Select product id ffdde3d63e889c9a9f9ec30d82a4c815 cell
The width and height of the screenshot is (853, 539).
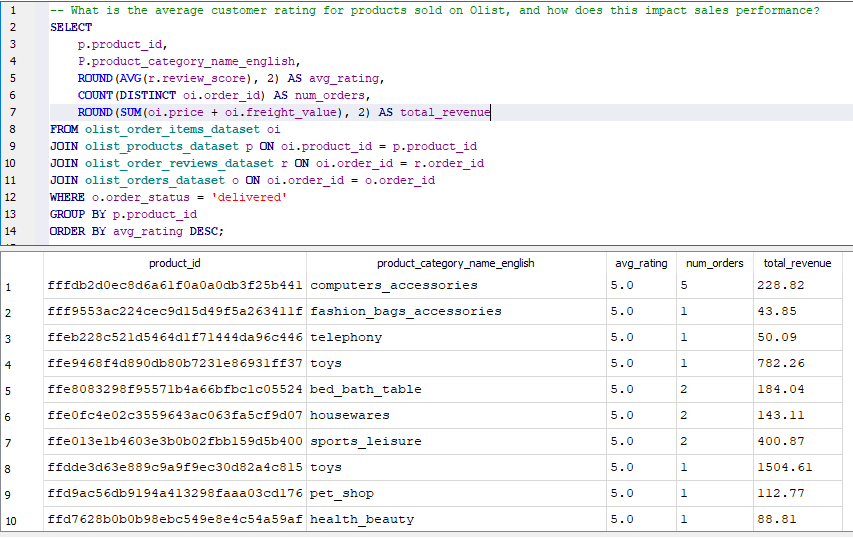tap(175, 468)
